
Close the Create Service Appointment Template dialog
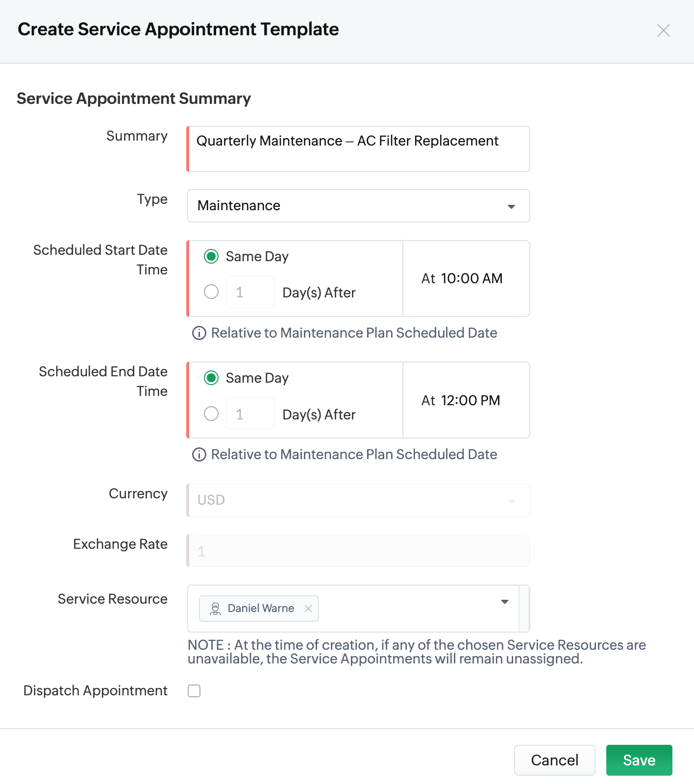point(663,30)
